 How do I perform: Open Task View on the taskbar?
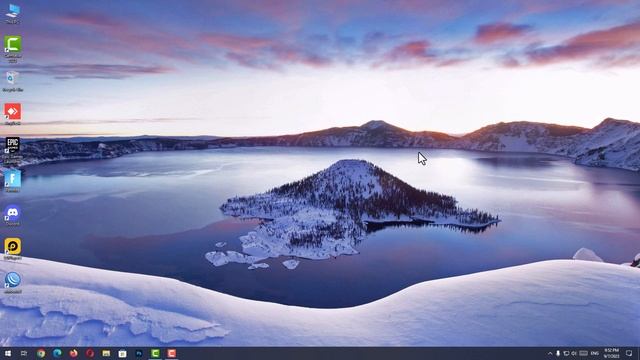pos(24,353)
